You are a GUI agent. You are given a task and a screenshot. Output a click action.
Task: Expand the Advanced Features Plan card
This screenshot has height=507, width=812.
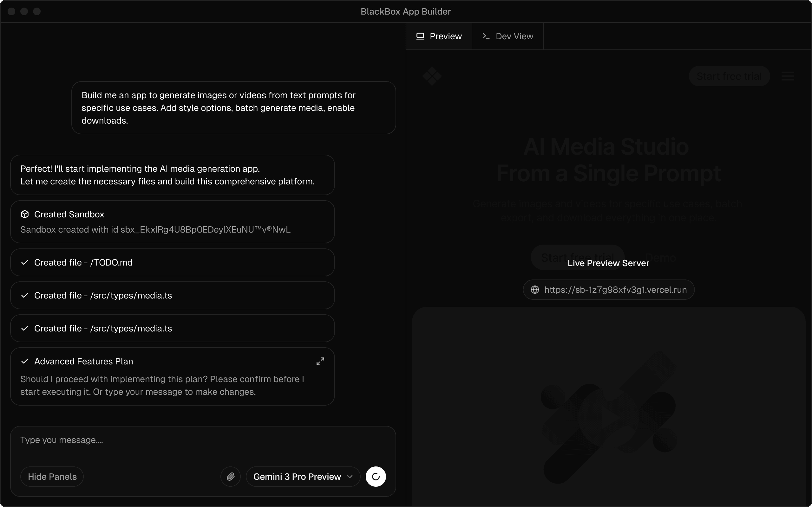[320, 361]
